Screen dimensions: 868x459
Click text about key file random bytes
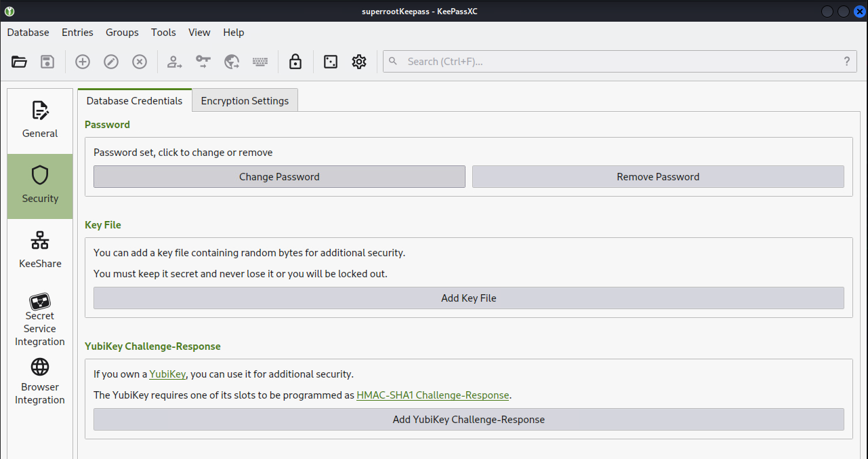coord(249,253)
